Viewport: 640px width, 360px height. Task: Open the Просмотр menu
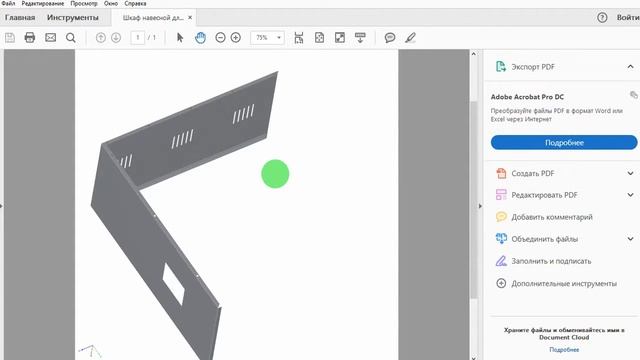(84, 3)
